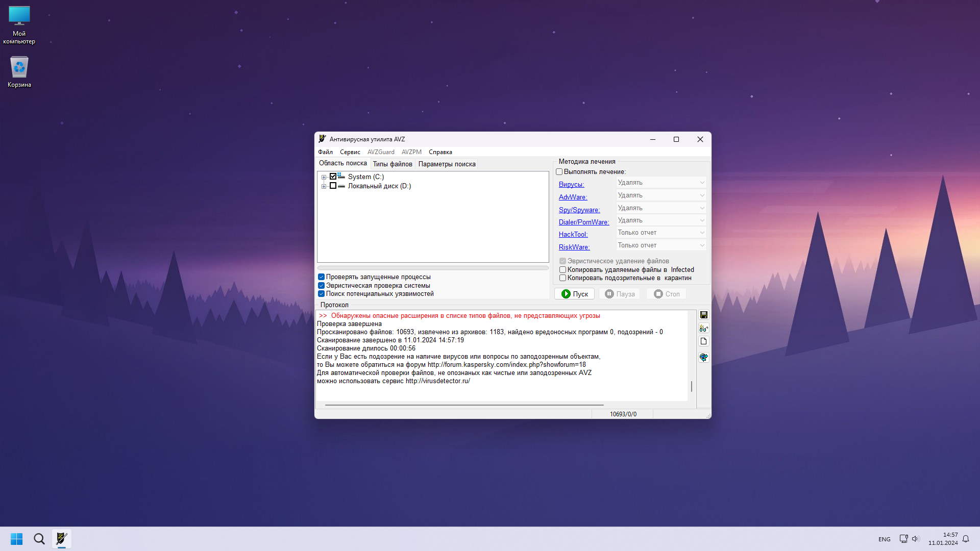Image resolution: width=980 pixels, height=551 pixels.
Task: Open the Recycle Bin desktop icon
Action: [x=19, y=71]
